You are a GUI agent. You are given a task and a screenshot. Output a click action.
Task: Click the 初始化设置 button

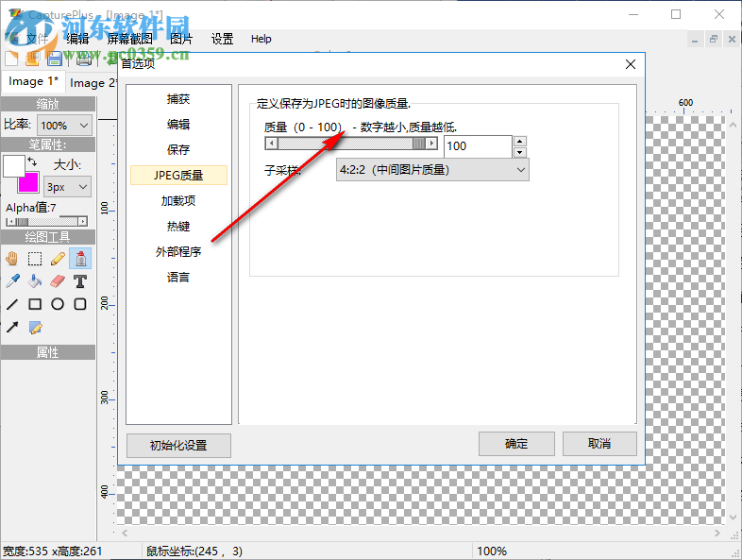(178, 446)
